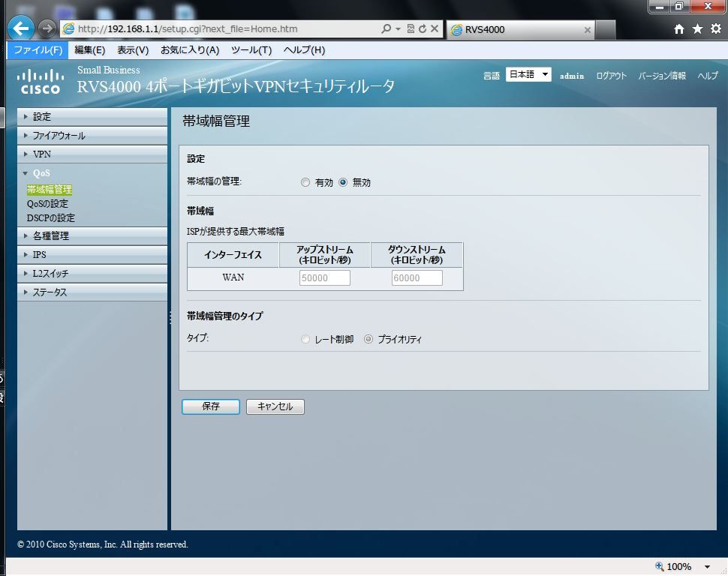
Task: Open the 表示(V) menu
Action: point(133,50)
